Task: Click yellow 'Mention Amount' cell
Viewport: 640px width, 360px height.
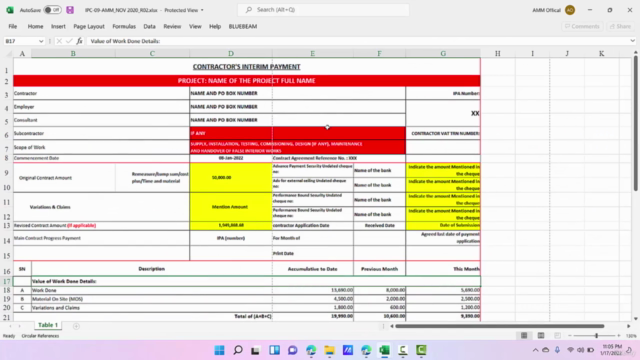Action: (231, 207)
